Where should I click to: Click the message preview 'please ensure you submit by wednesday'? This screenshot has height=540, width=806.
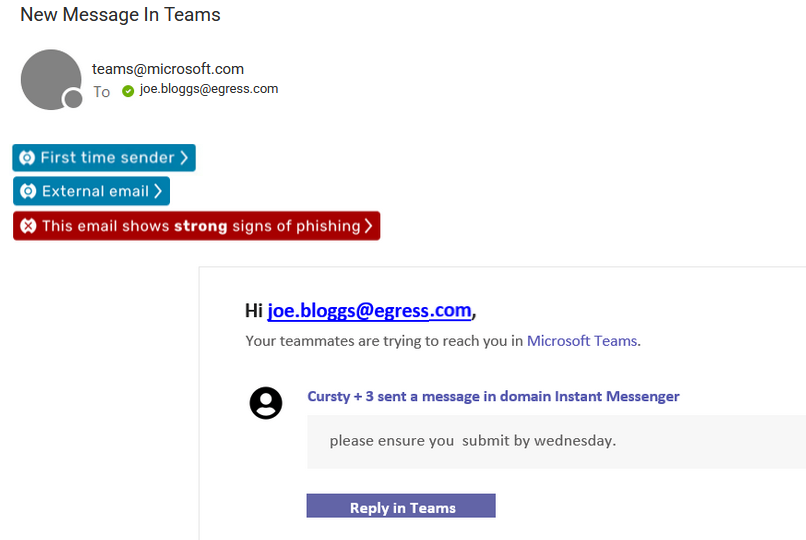[472, 440]
